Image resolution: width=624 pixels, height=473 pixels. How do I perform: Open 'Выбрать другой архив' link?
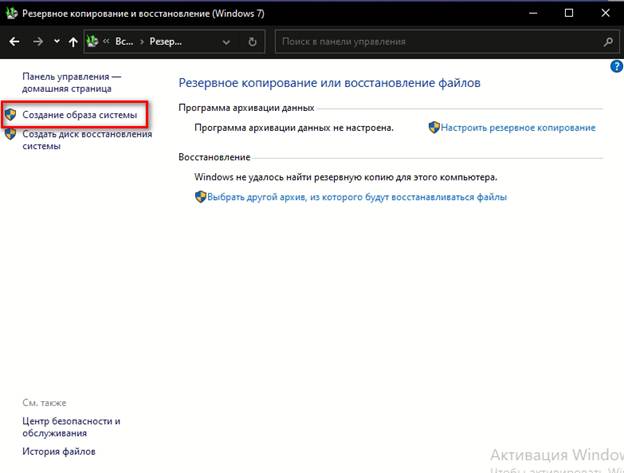(357, 197)
